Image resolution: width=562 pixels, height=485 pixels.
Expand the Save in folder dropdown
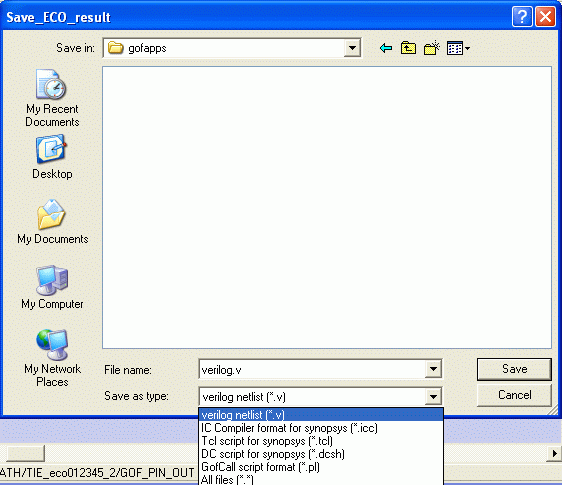(352, 48)
